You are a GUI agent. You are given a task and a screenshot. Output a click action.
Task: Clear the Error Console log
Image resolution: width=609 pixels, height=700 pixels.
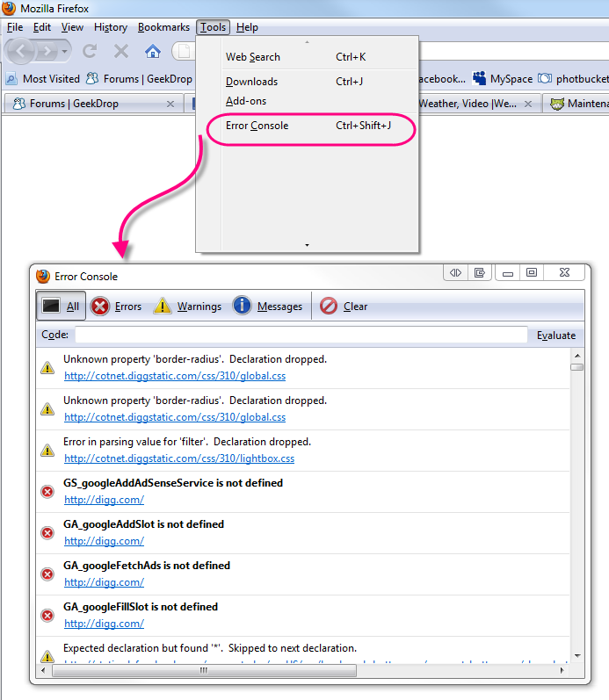click(344, 307)
